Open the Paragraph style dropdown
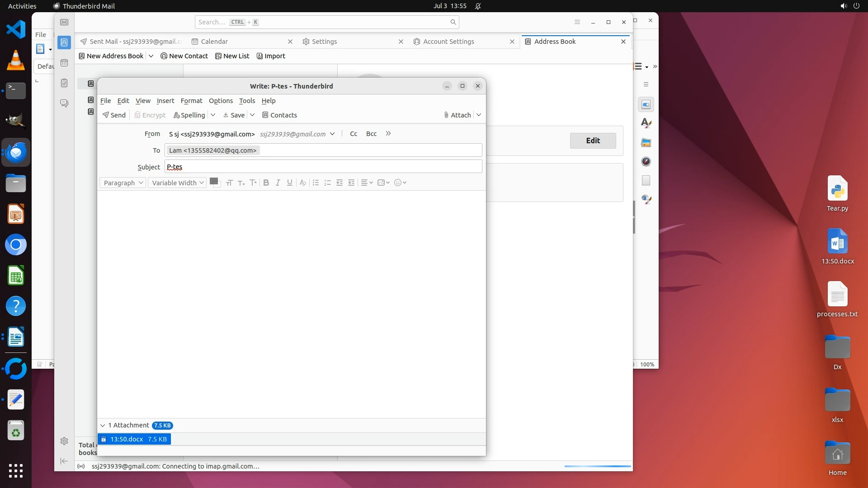This screenshot has height=488, width=868. 123,183
